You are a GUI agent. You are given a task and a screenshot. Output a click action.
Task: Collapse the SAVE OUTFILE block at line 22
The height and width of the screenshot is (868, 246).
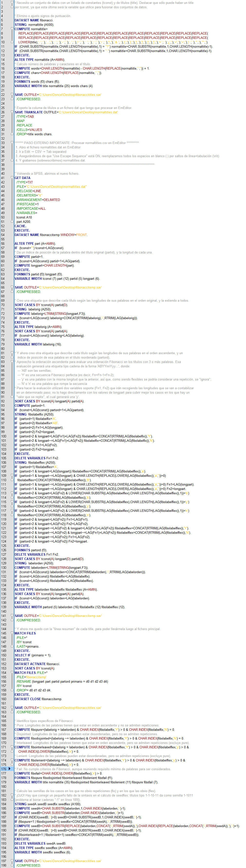[x=12, y=95]
